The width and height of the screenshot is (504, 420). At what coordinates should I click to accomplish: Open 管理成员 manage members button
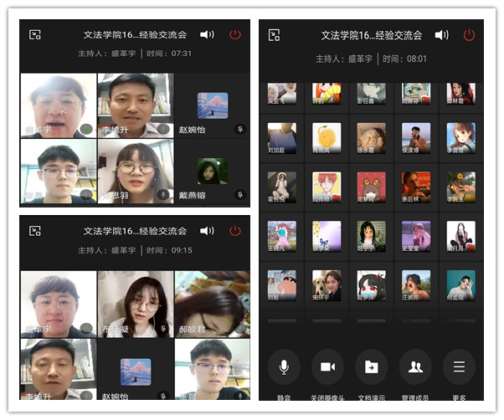[415, 366]
